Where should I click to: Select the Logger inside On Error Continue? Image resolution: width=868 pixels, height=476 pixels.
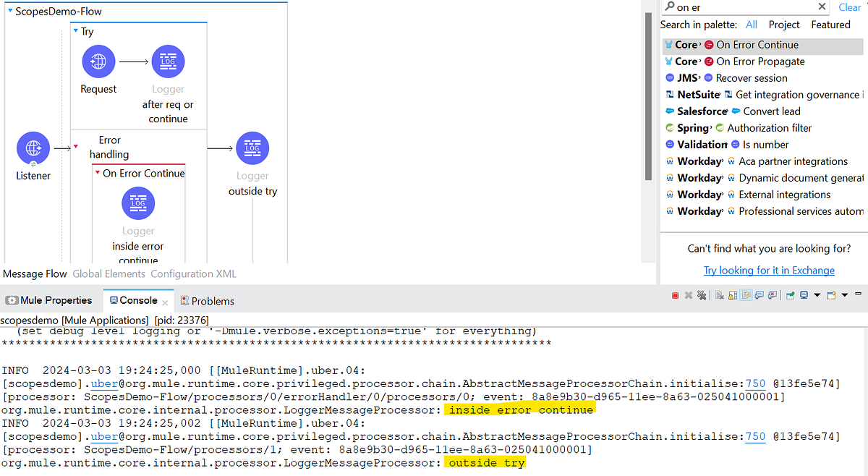138,203
